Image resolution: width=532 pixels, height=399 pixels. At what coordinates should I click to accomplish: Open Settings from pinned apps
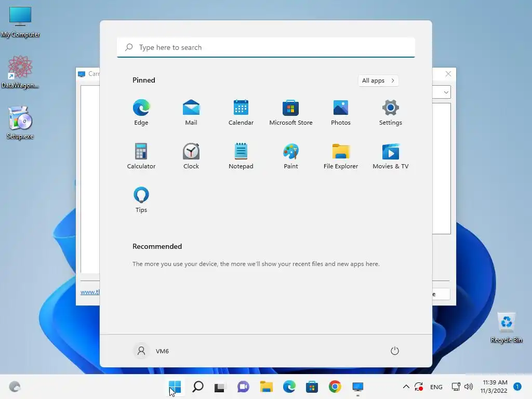click(391, 112)
